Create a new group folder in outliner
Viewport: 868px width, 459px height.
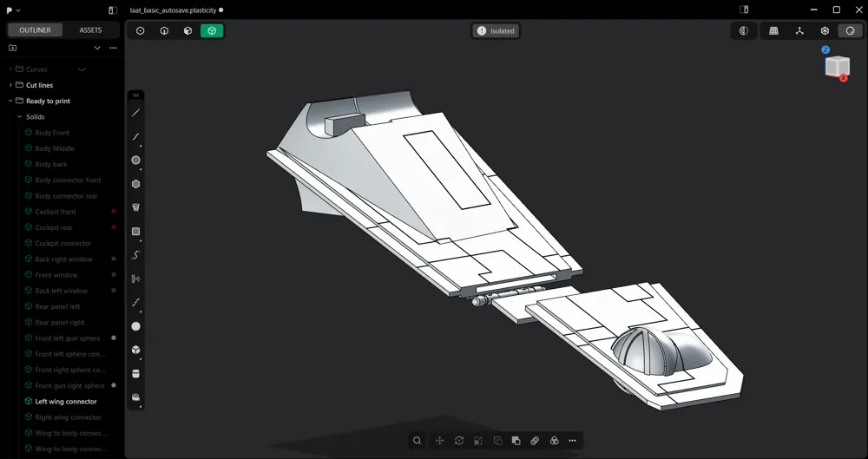[x=13, y=48]
